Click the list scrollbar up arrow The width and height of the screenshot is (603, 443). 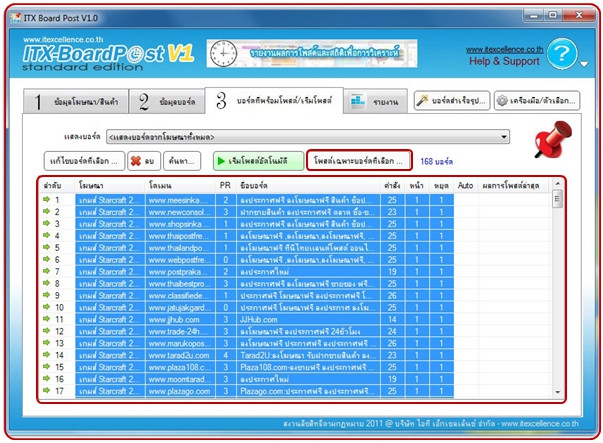(557, 184)
